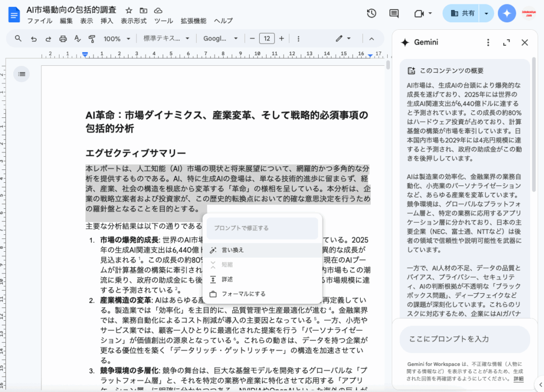The width and height of the screenshot is (544, 392).
Task: Open Gemini panel more options icon
Action: pyautogui.click(x=488, y=42)
